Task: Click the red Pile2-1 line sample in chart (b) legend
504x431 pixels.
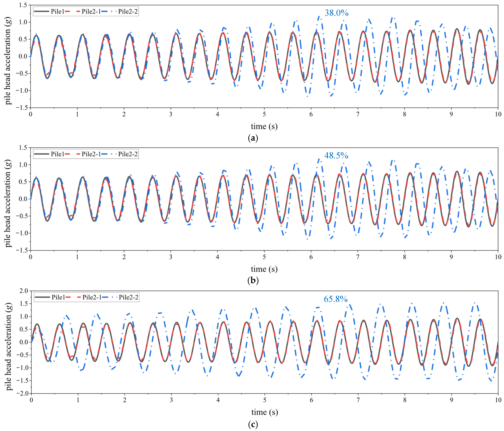Action: 73,154
